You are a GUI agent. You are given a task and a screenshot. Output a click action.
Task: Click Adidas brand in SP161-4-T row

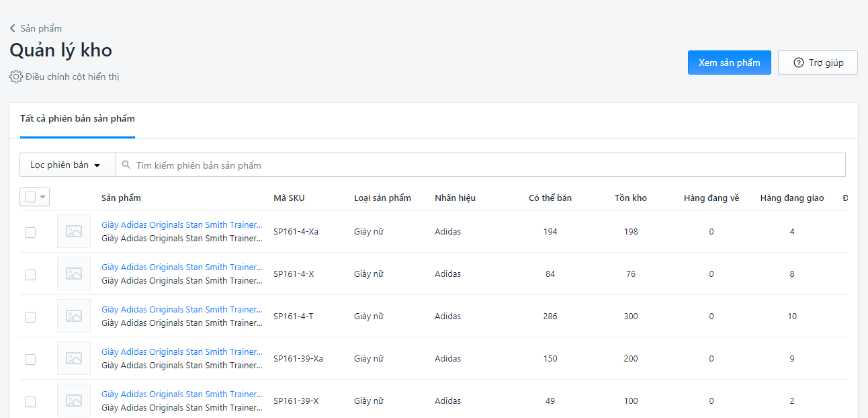point(447,316)
